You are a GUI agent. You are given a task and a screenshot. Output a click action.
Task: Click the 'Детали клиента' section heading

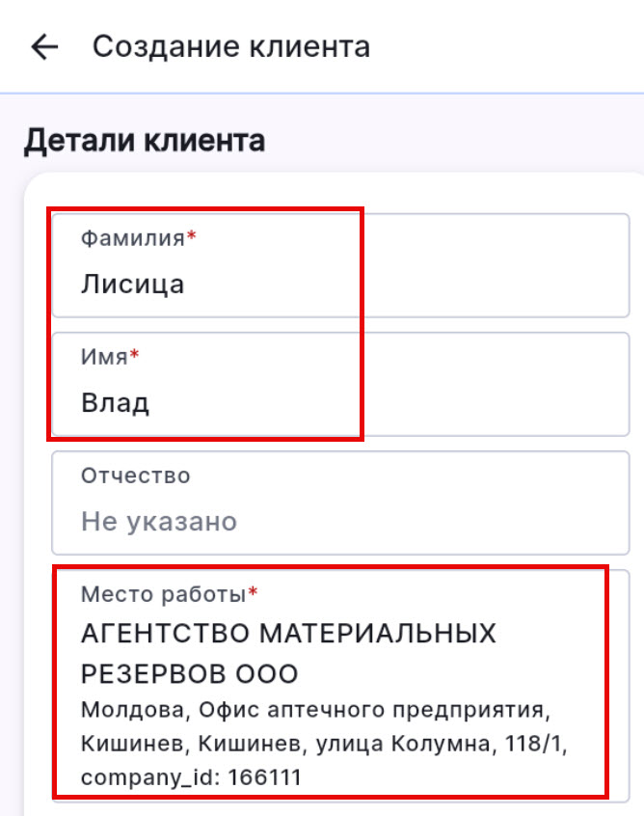pyautogui.click(x=144, y=141)
